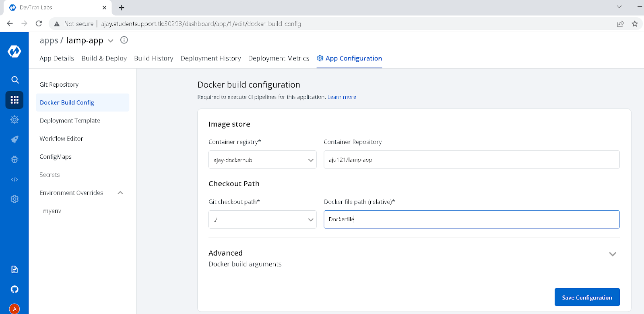
Task: Expand the Advanced Docker build arguments section
Action: pos(612,254)
